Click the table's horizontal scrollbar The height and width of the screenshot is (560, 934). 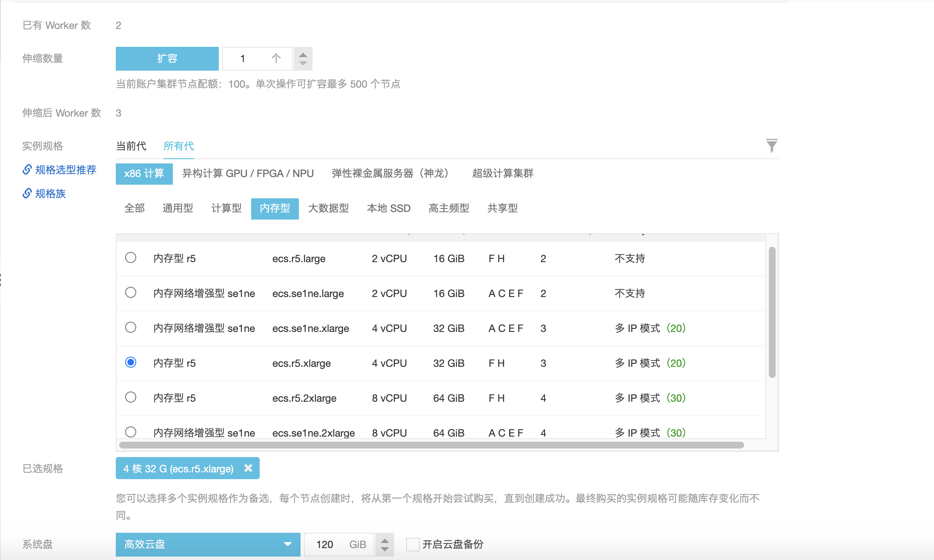click(431, 445)
